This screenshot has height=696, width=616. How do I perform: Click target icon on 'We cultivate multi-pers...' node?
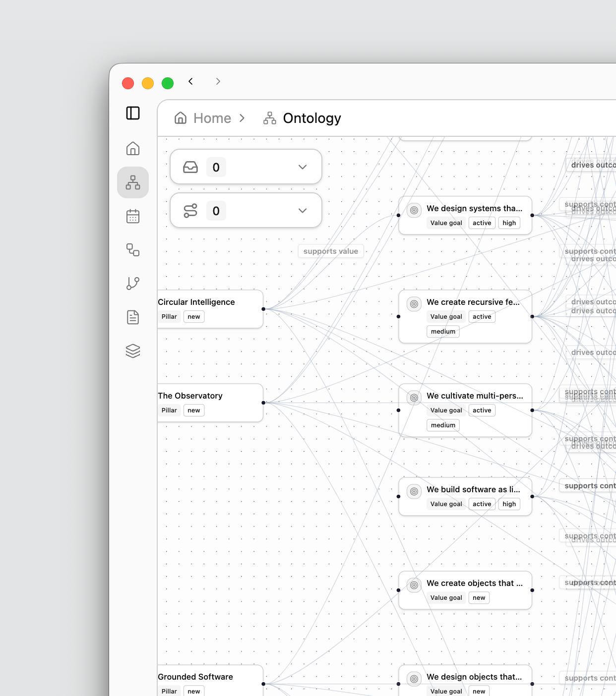414,398
